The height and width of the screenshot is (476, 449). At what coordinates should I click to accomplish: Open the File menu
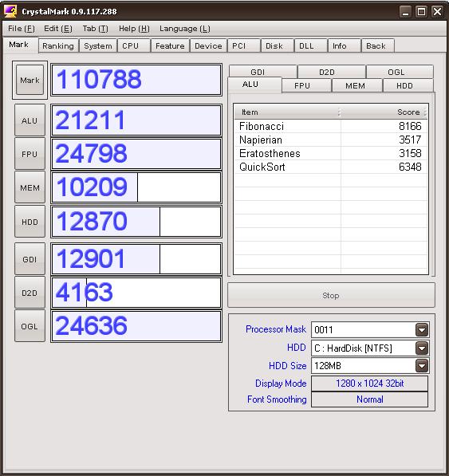[x=22, y=29]
